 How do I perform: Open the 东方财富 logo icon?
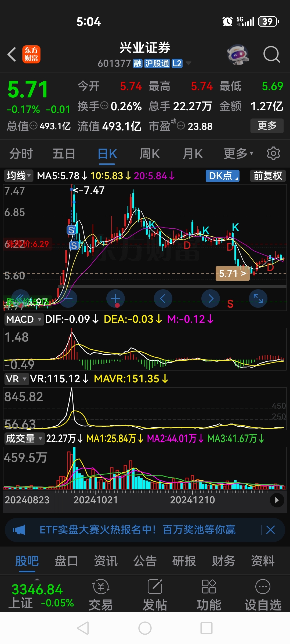(31, 54)
